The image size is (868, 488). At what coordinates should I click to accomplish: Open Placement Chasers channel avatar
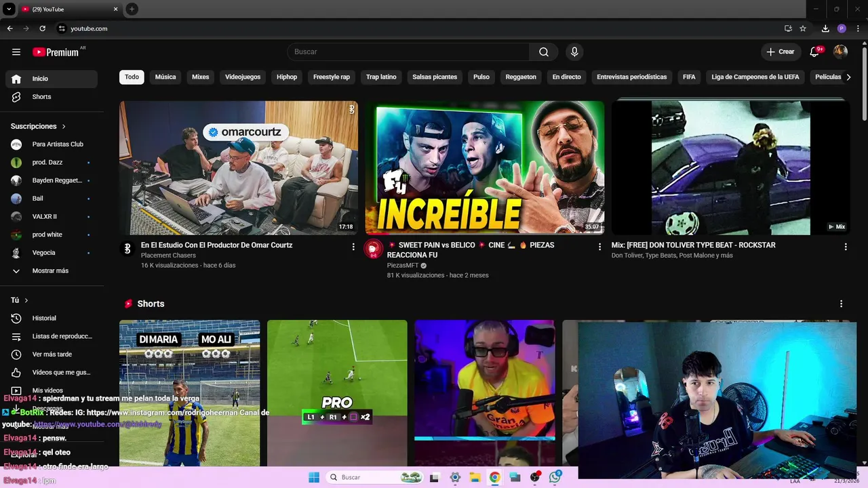127,249
